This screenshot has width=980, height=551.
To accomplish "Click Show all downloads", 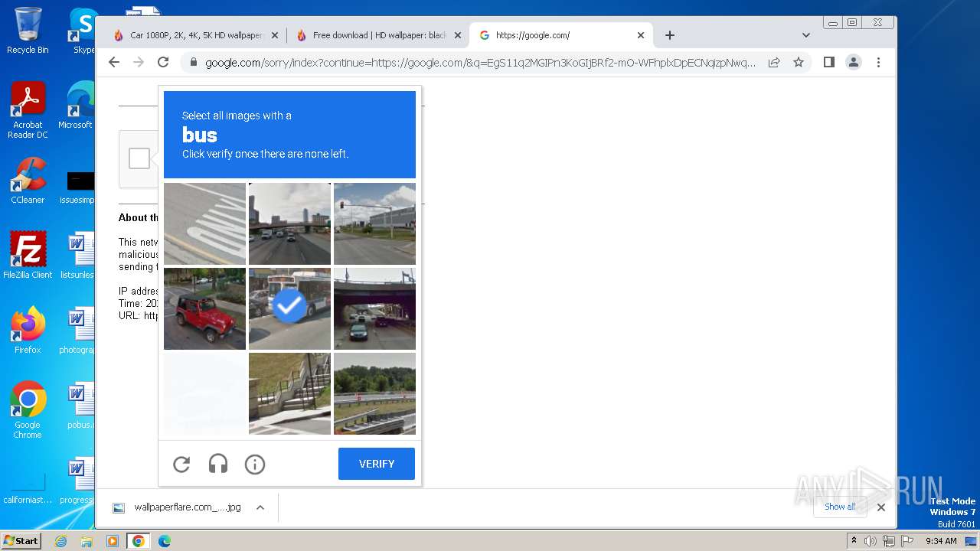I will pos(840,507).
